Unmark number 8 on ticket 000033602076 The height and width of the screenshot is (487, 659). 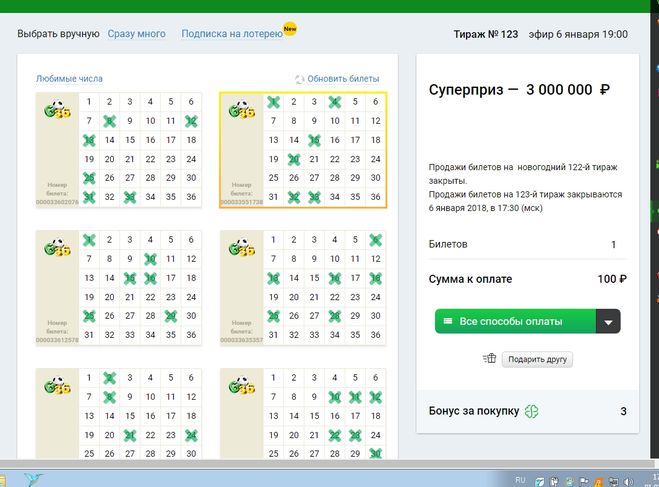[x=109, y=121]
